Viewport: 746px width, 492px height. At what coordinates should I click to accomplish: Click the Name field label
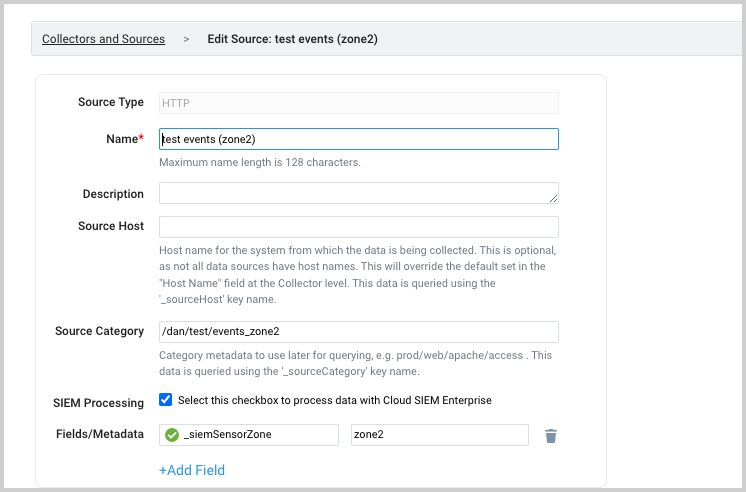tap(124, 139)
